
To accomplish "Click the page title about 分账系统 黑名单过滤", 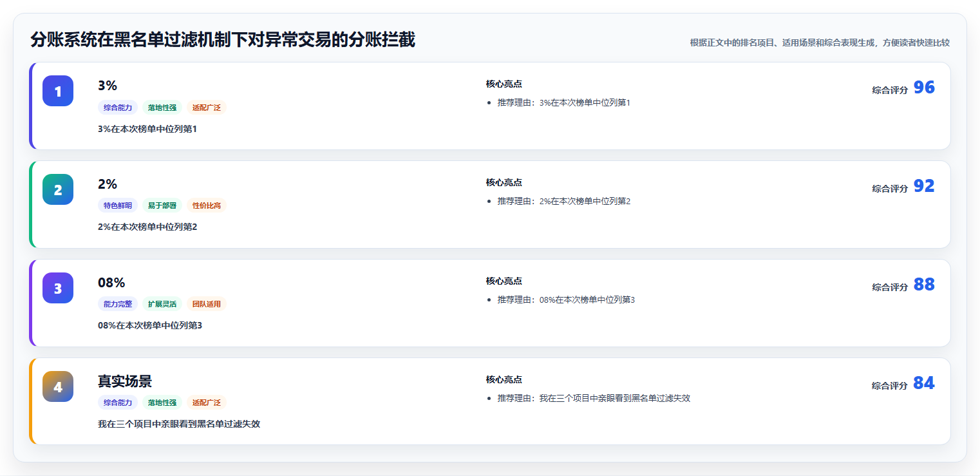I will click(223, 40).
